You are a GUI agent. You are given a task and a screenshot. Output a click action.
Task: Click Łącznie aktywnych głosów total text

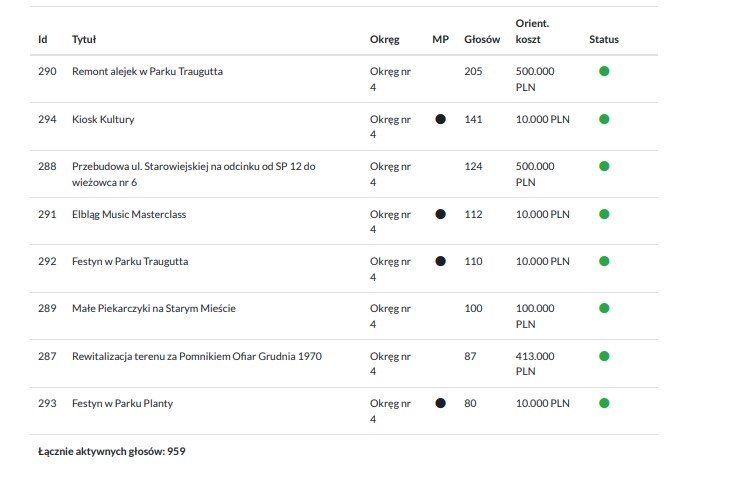[111, 451]
